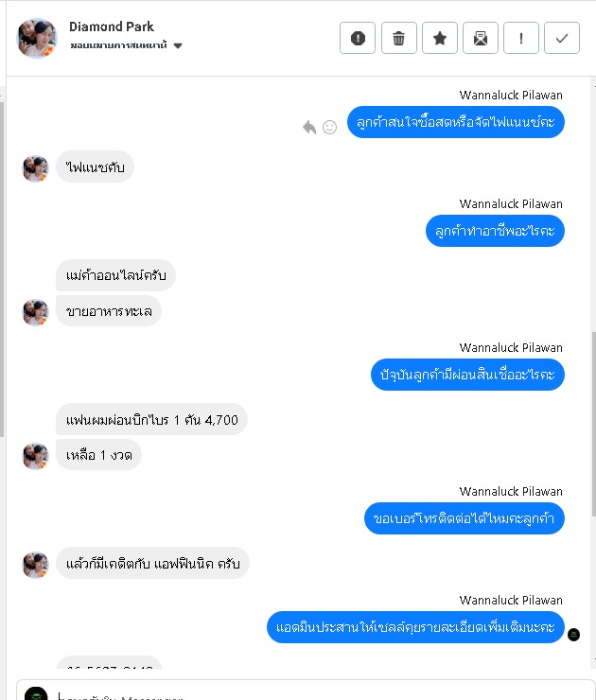Click the assign conversation label text
The image size is (596, 700).
click(x=119, y=45)
